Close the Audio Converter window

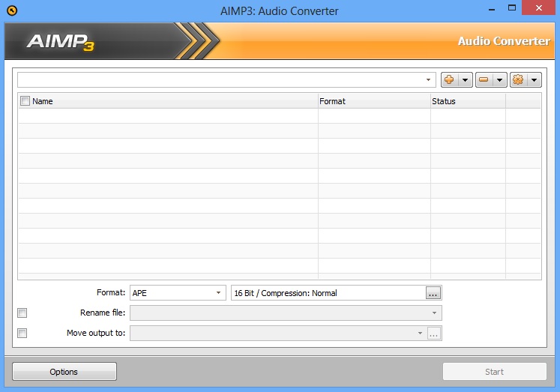point(539,7)
